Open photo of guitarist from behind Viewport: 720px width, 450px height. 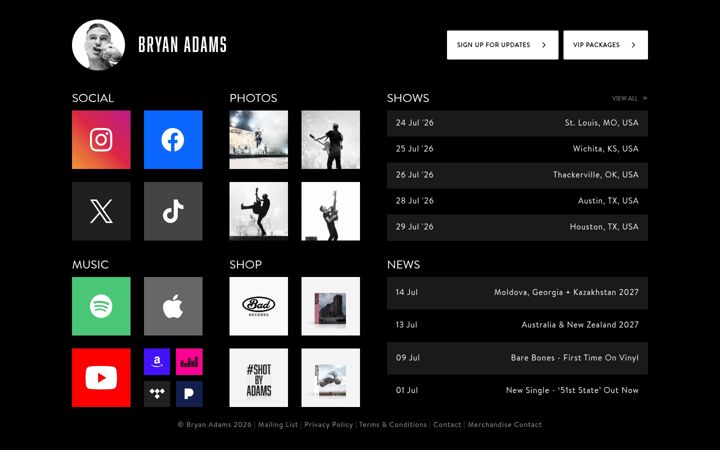point(331,140)
